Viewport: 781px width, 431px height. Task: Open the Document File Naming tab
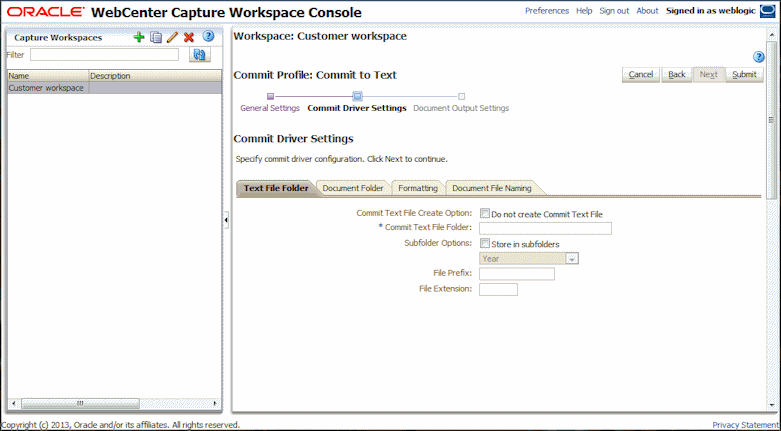[x=492, y=188]
